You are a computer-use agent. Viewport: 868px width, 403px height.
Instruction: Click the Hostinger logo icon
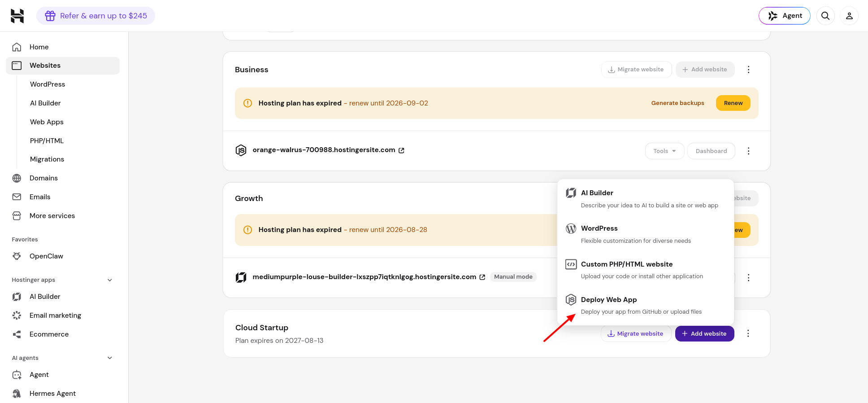pyautogui.click(x=17, y=16)
